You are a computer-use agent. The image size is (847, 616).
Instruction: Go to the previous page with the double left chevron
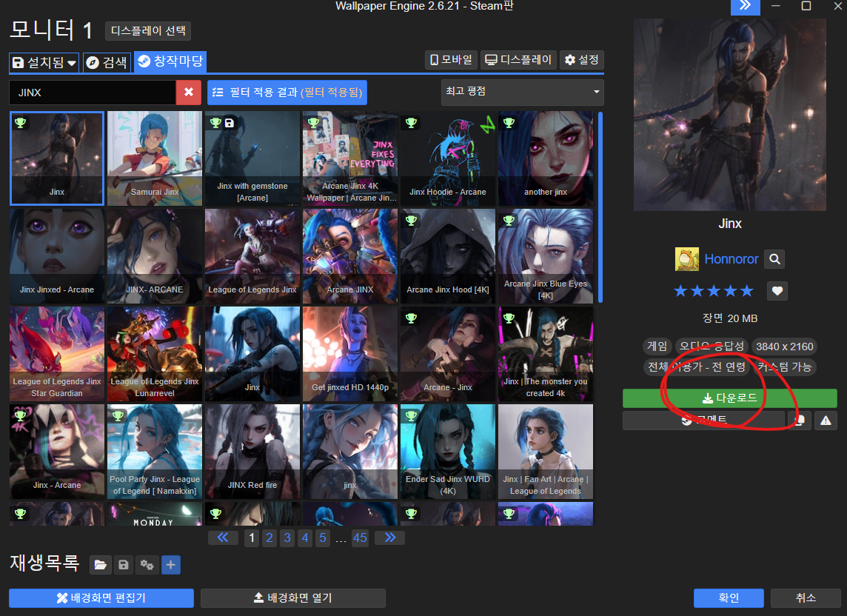coord(223,538)
